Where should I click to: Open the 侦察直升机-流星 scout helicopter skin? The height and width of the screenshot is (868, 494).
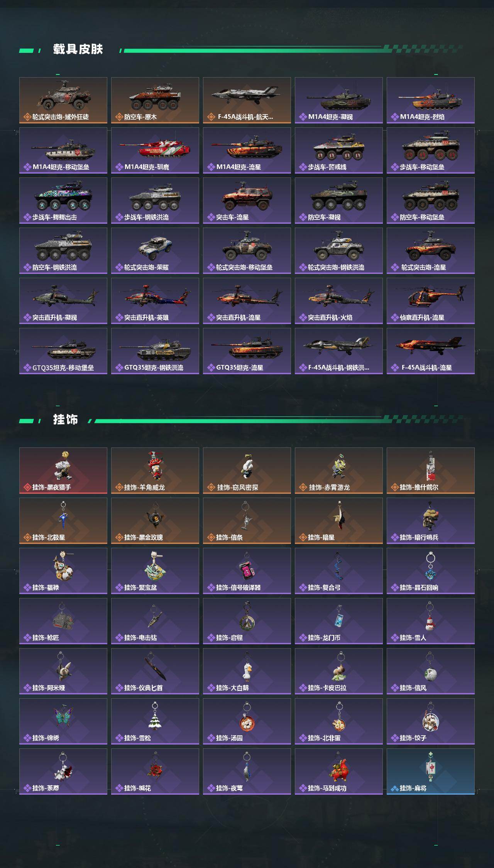pyautogui.click(x=431, y=301)
